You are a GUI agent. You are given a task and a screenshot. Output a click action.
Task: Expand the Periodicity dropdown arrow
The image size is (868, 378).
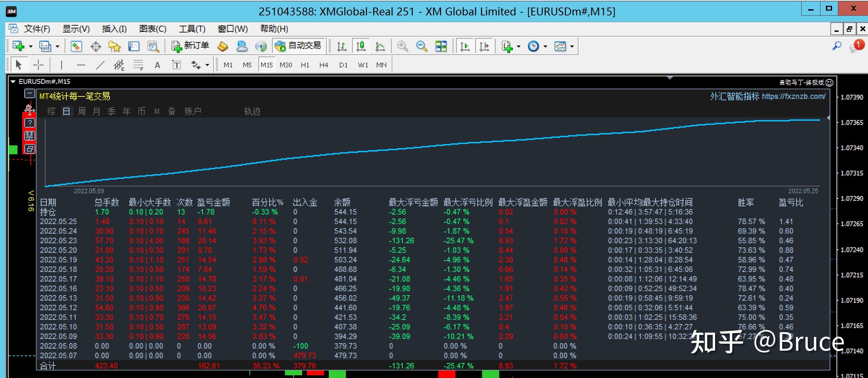coord(545,46)
